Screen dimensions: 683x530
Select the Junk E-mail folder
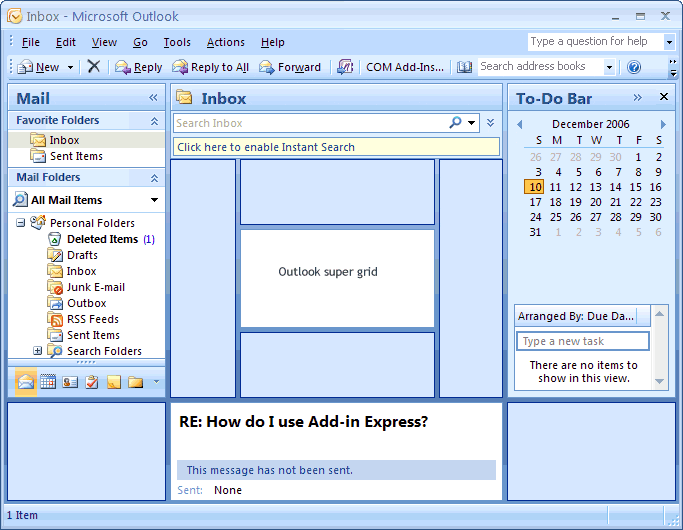95,287
